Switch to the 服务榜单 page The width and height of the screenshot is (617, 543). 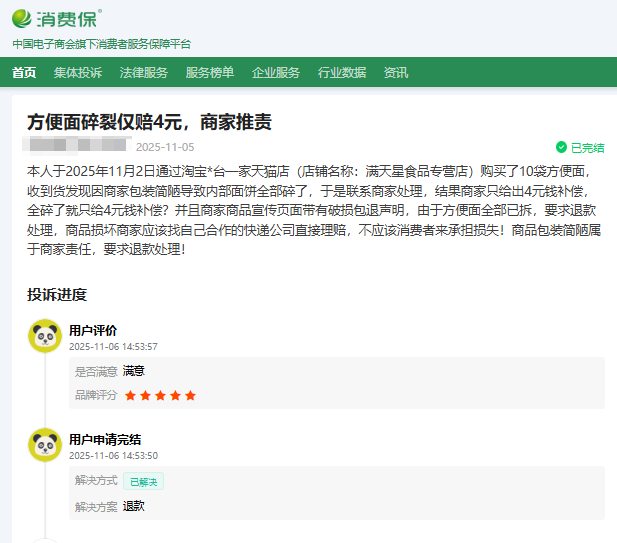point(210,72)
